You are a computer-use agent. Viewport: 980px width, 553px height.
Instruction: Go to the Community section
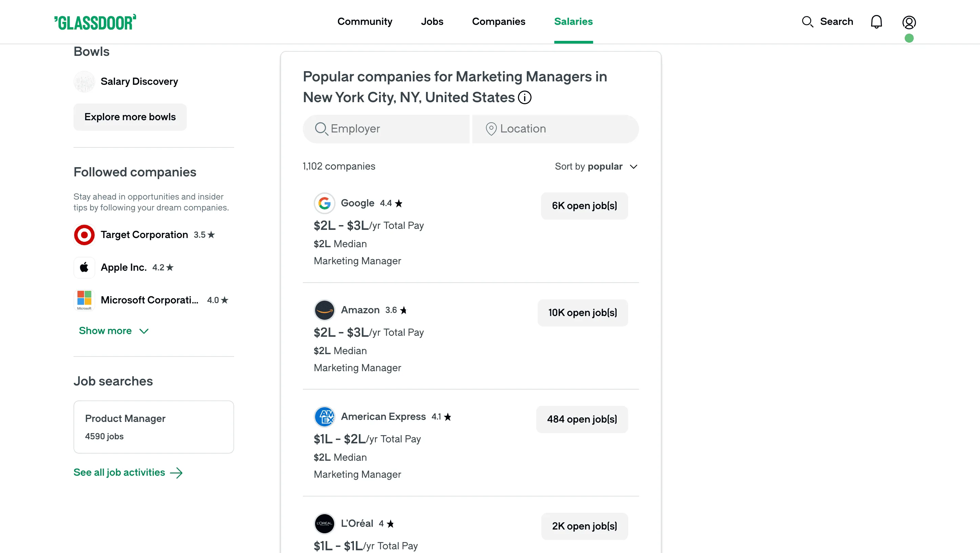(365, 22)
